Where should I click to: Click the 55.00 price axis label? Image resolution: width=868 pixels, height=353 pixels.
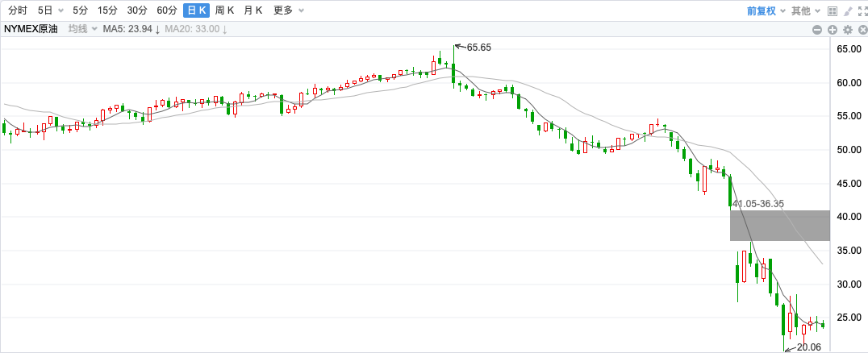click(849, 116)
